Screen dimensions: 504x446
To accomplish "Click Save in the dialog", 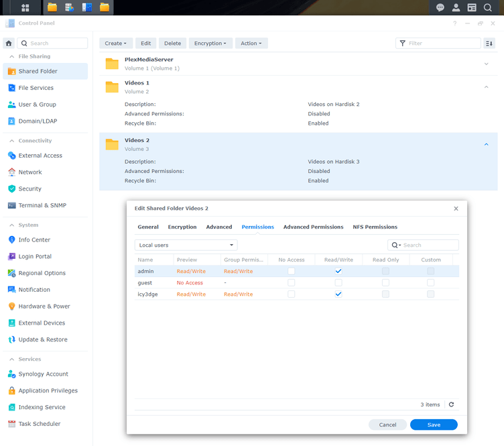I will (434, 425).
